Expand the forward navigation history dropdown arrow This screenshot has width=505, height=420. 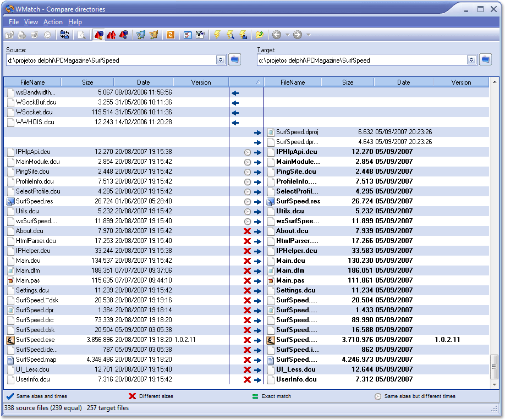click(309, 35)
